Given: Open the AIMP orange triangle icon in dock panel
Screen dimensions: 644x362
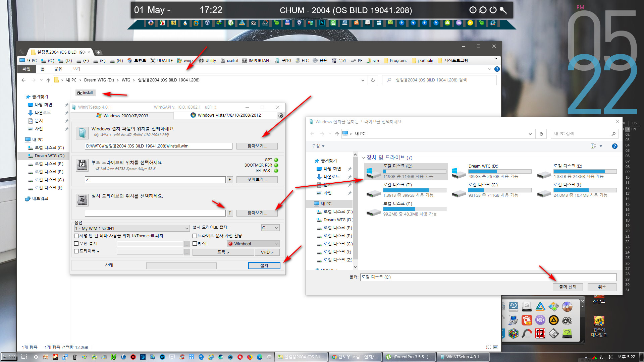Looking at the screenshot, I should click(x=553, y=320).
